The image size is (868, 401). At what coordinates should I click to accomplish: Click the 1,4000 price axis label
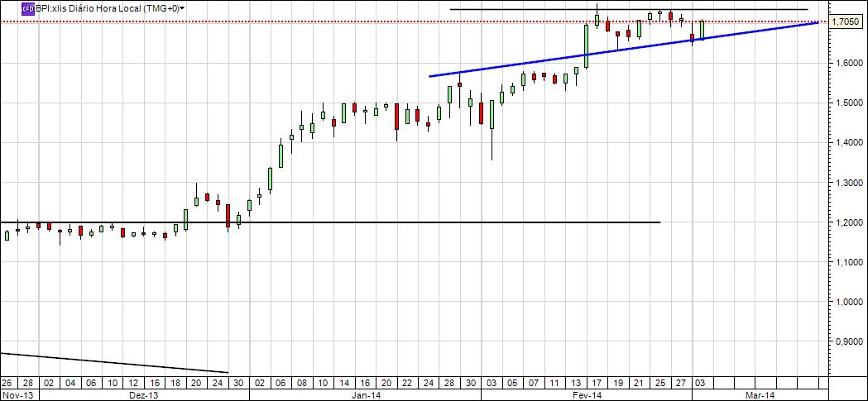(848, 143)
